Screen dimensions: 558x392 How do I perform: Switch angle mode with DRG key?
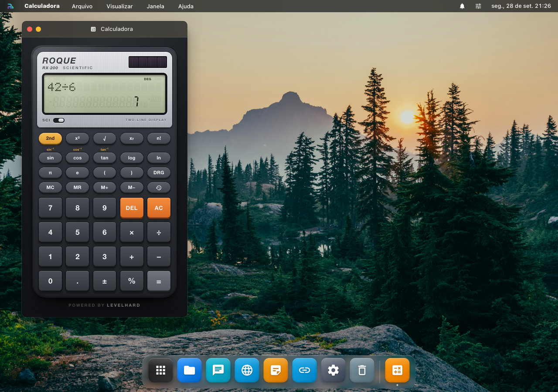pos(159,173)
